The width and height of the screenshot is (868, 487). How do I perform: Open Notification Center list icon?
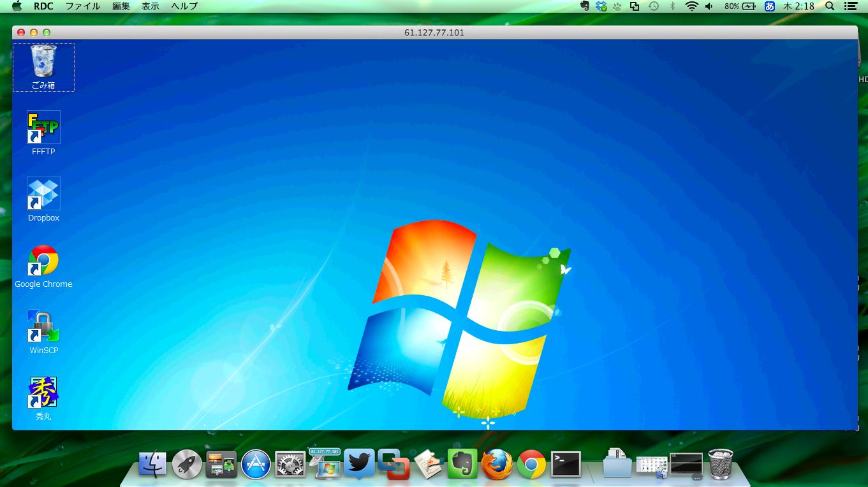pyautogui.click(x=850, y=6)
